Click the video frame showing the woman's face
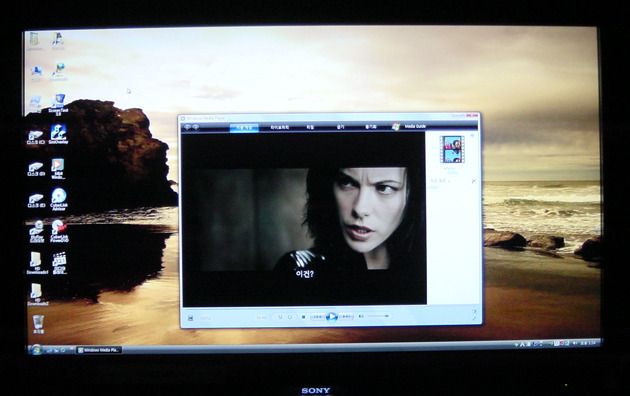 (x=304, y=219)
